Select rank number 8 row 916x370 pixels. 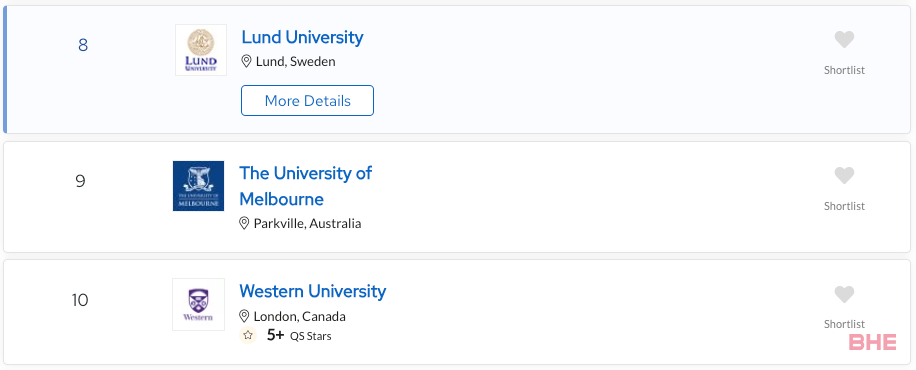tap(457, 70)
